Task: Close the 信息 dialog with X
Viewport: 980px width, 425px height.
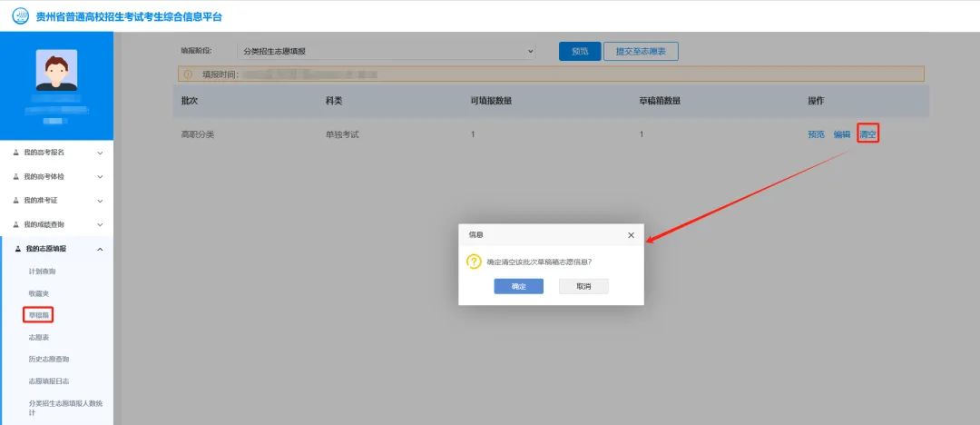Action: (x=631, y=235)
